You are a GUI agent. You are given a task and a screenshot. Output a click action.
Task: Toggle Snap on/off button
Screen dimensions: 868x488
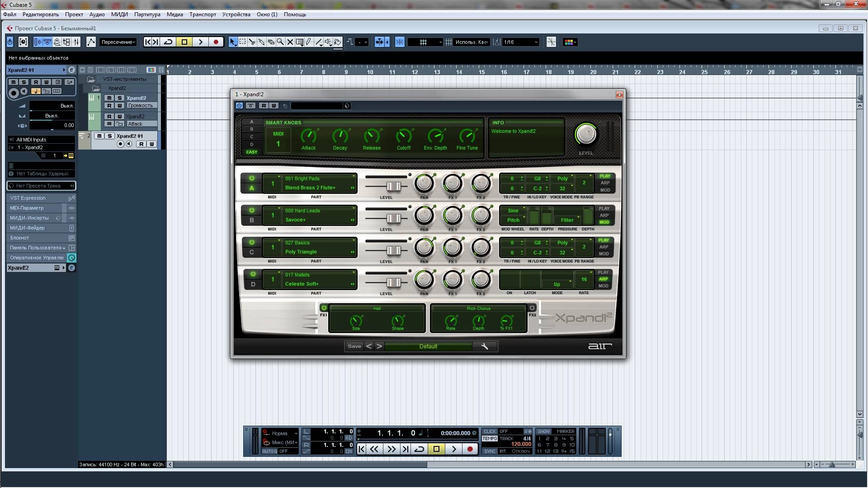coord(400,42)
